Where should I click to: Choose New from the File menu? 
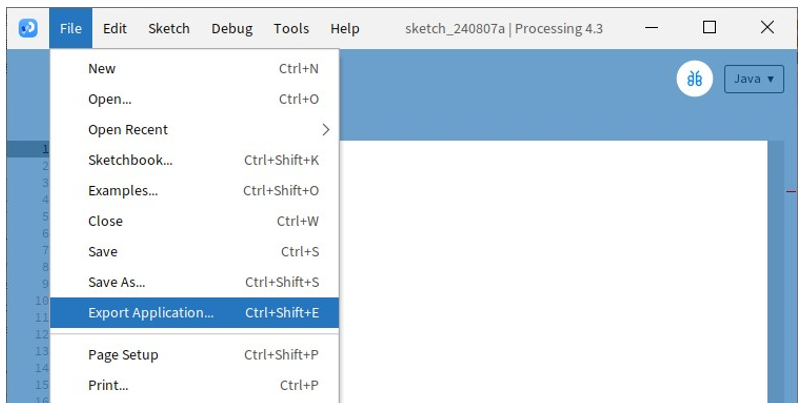click(195, 69)
